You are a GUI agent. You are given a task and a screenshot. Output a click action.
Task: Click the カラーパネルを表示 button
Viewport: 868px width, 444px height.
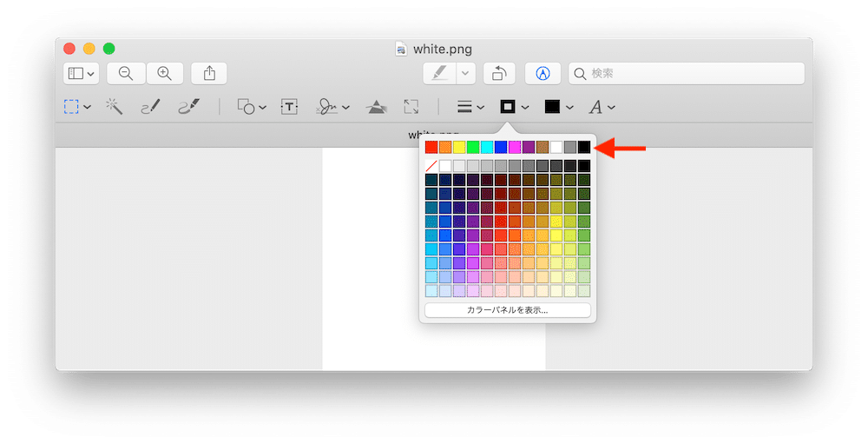(508, 310)
